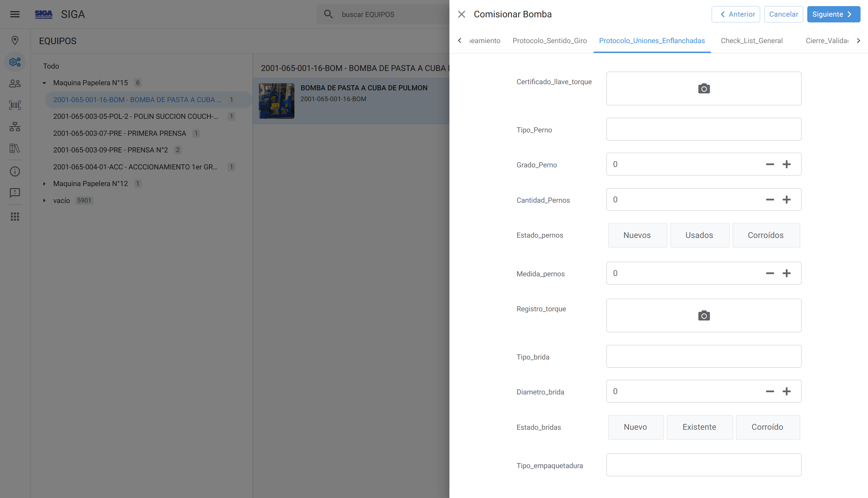Select Usados for Estado_pernos
This screenshot has width=868, height=498.
(699, 235)
